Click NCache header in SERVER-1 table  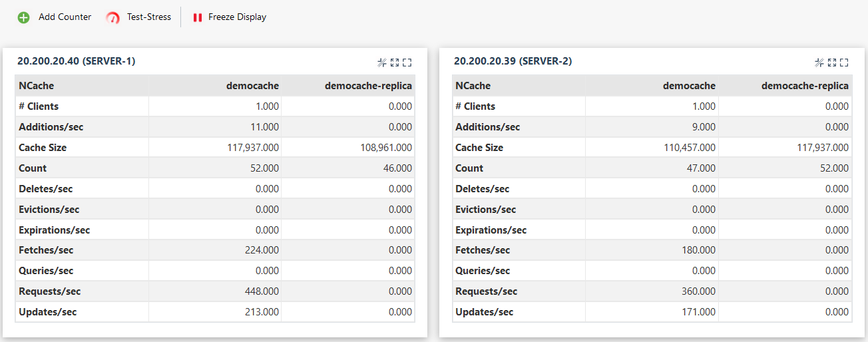click(37, 86)
